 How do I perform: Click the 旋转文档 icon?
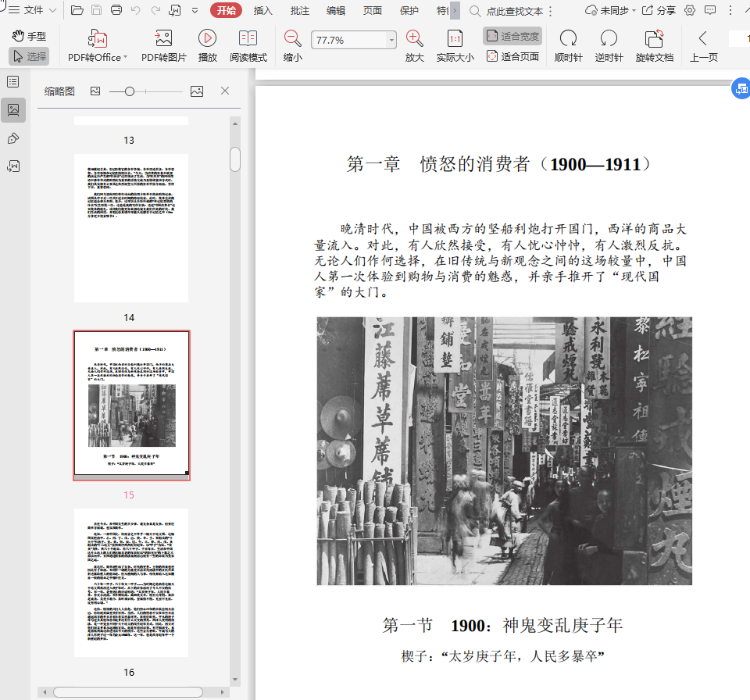tap(654, 39)
